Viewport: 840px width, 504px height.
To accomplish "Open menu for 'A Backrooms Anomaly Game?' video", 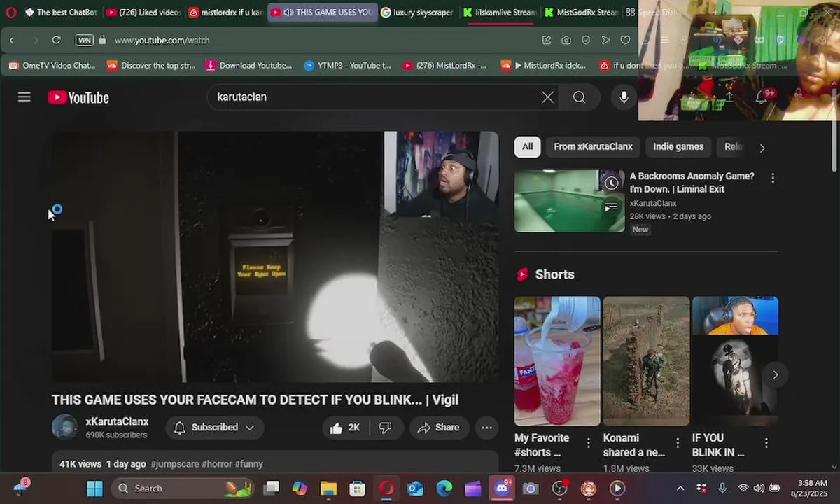I will pos(773,178).
